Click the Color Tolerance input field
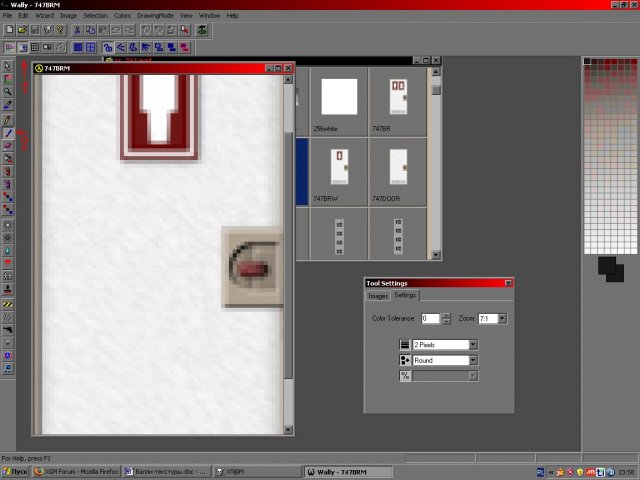Screen dimensions: 640x480 point(430,318)
